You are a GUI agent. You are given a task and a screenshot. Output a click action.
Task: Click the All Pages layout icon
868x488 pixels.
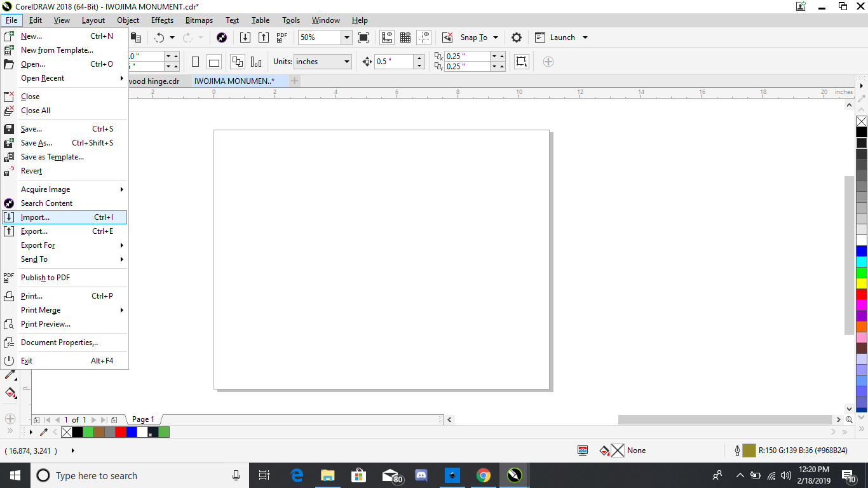(x=238, y=62)
